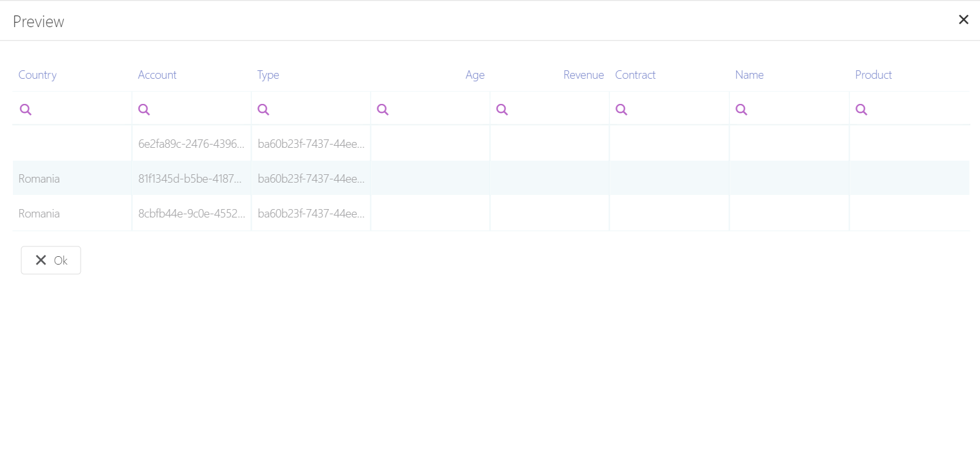Click the search icon under Age column
Viewport: 980px width, 464px height.
pos(383,110)
